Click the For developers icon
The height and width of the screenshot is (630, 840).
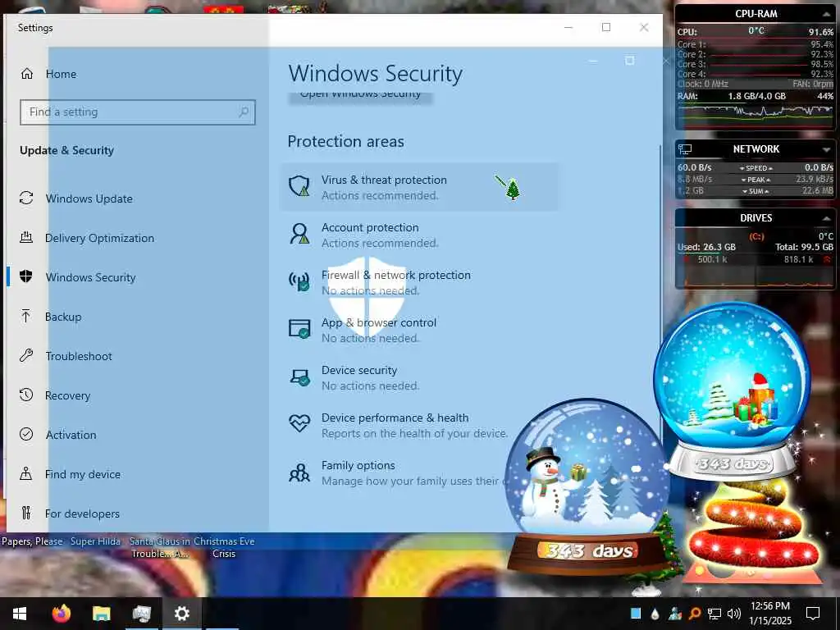(26, 513)
